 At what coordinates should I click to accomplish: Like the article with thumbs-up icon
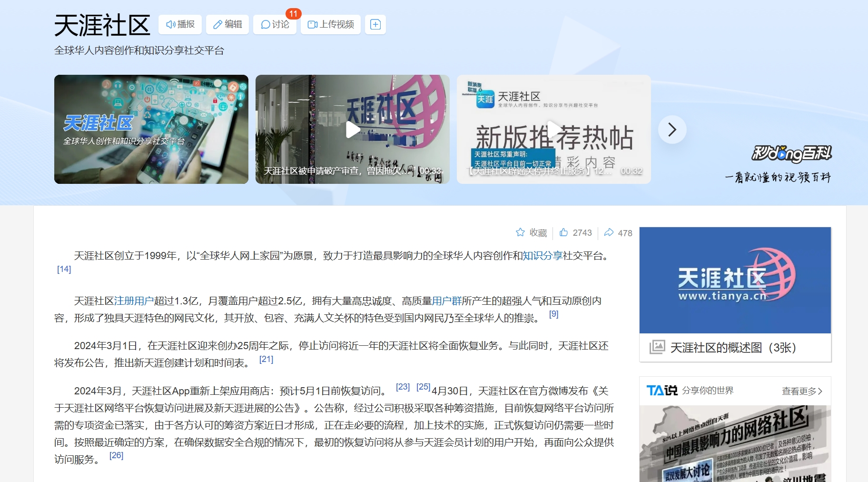coord(564,232)
